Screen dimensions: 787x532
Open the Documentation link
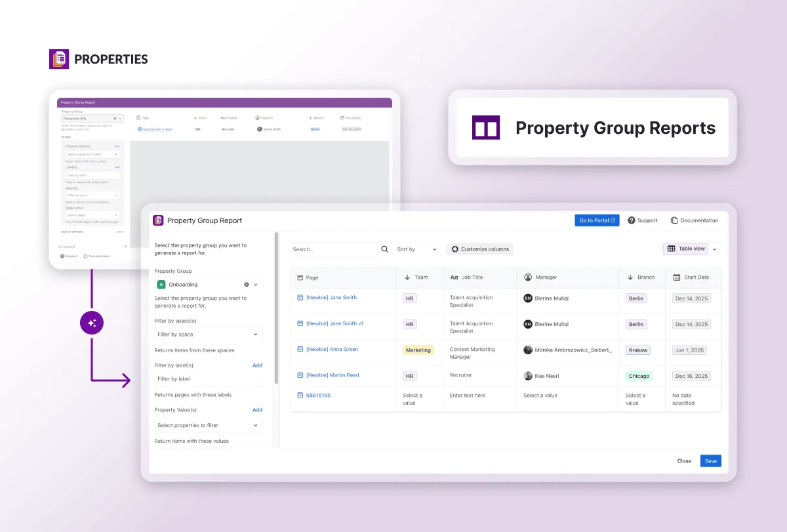[695, 220]
